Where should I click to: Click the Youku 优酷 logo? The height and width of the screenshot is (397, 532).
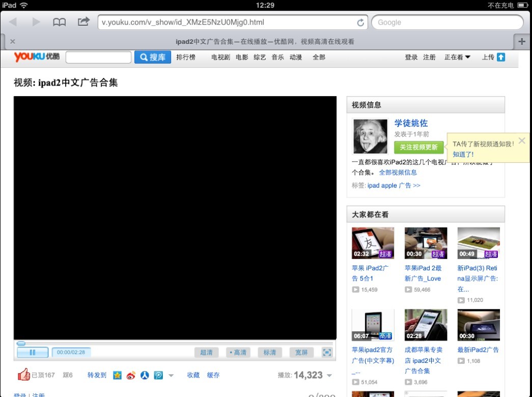tap(37, 56)
